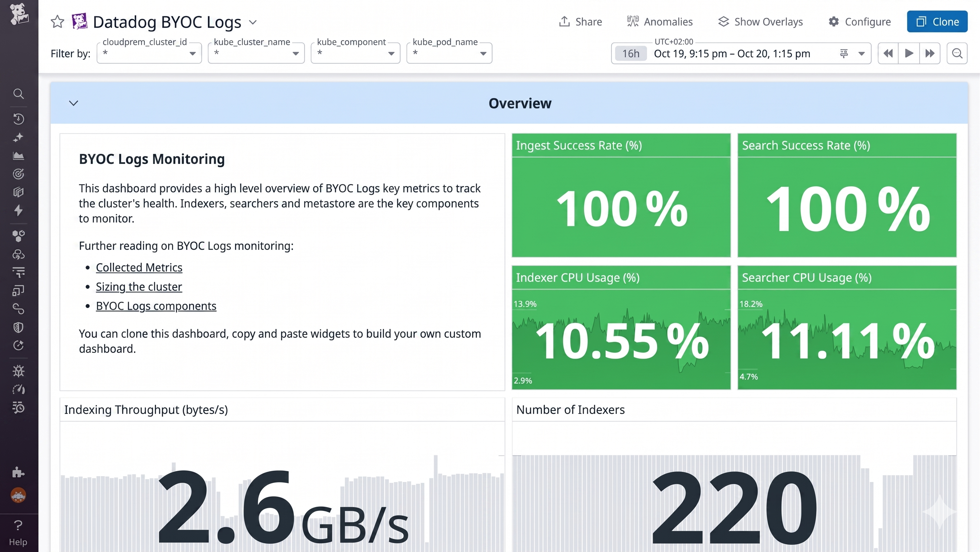Screen dimensions: 980x552
Task: Open the dashboard title dropdown arrow
Action: point(253,22)
